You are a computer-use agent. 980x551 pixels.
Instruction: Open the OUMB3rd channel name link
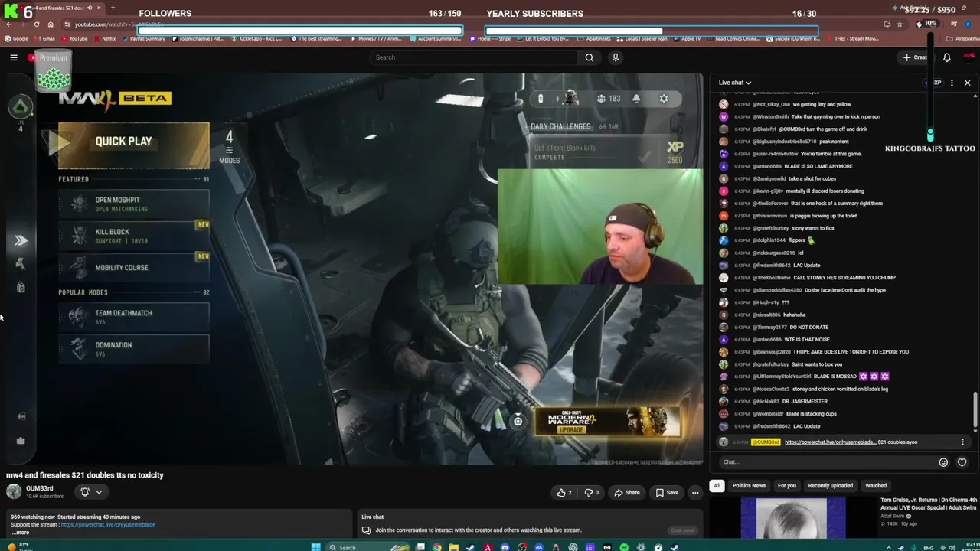[x=40, y=488]
